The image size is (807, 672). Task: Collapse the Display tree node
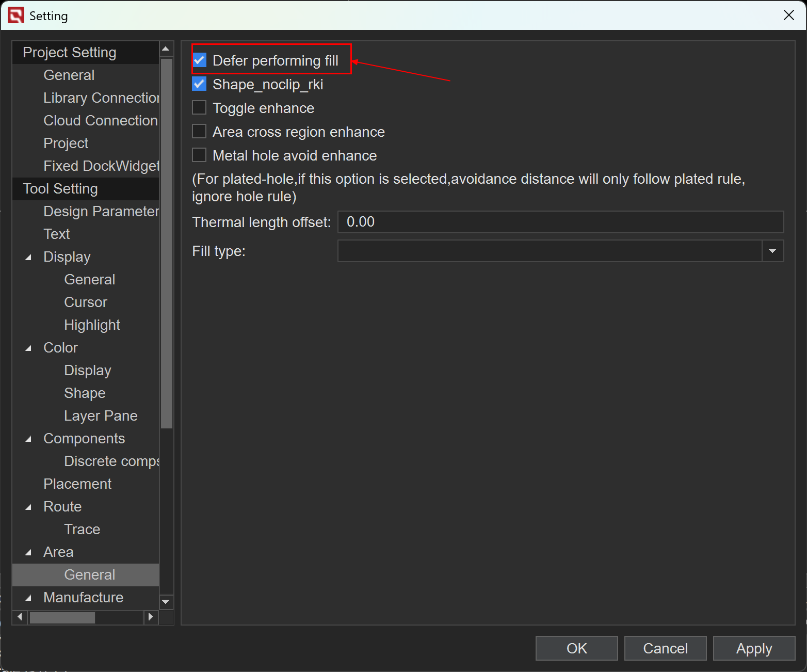tap(28, 257)
